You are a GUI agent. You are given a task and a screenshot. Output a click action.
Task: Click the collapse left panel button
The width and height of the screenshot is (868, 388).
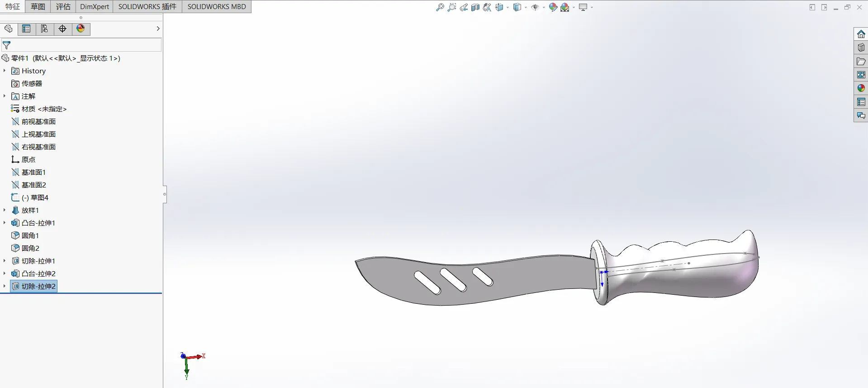tap(812, 7)
